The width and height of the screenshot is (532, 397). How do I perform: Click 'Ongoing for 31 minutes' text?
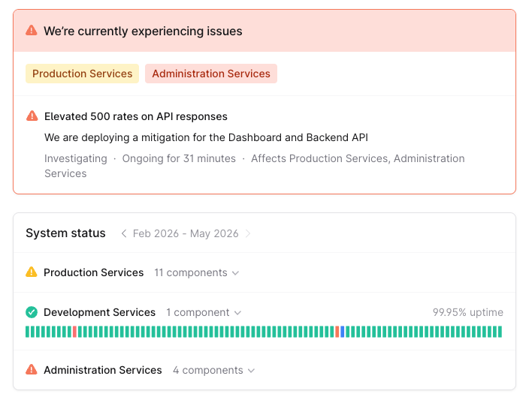tap(179, 158)
